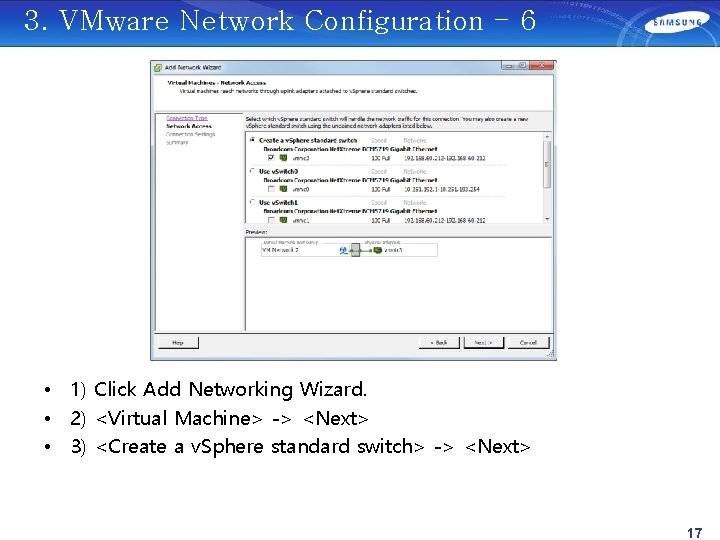Click the switch list scrollbar thumb
The width and height of the screenshot is (720, 540).
[x=547, y=164]
